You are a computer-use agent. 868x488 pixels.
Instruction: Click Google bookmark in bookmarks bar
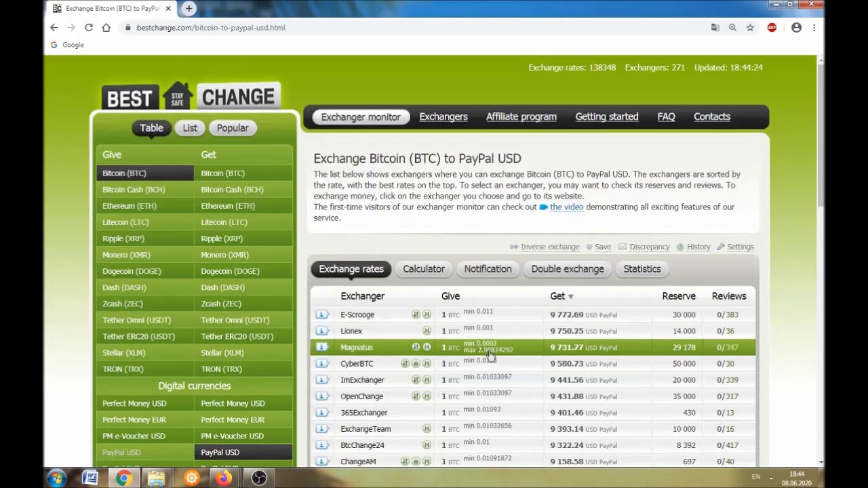[67, 45]
